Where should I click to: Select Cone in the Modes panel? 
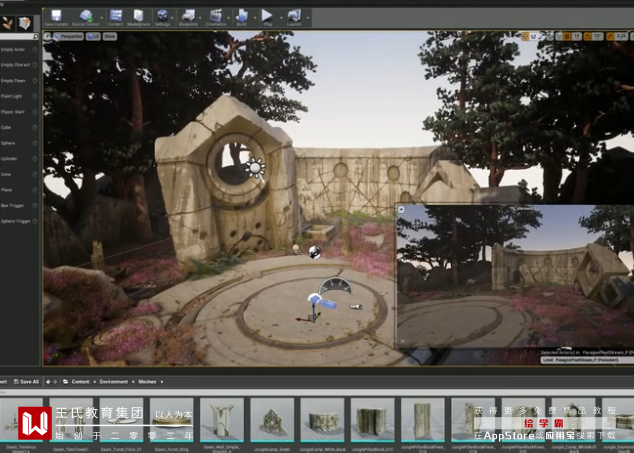[19, 174]
